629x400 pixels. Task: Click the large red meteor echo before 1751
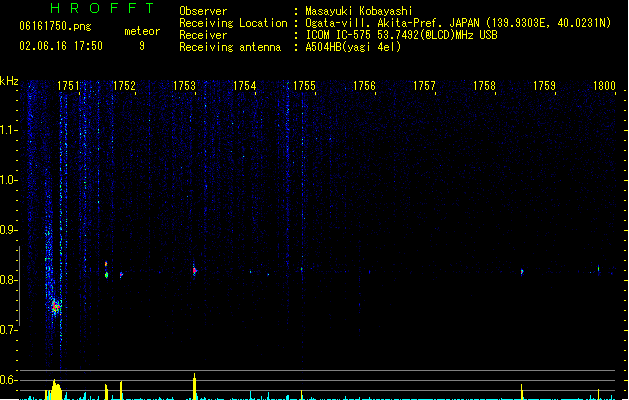click(x=56, y=307)
